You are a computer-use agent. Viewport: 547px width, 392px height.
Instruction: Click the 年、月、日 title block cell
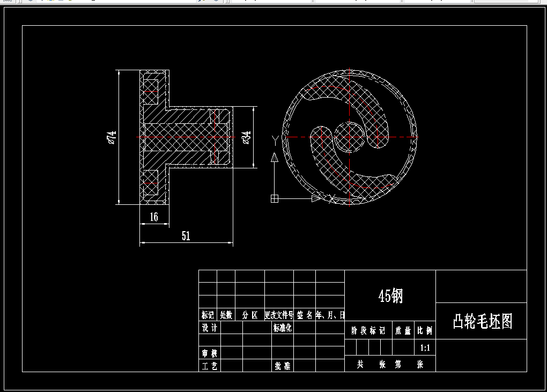[x=330, y=315]
